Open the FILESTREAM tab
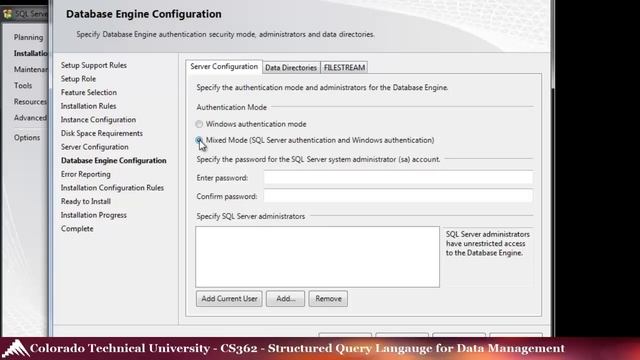 pos(344,68)
